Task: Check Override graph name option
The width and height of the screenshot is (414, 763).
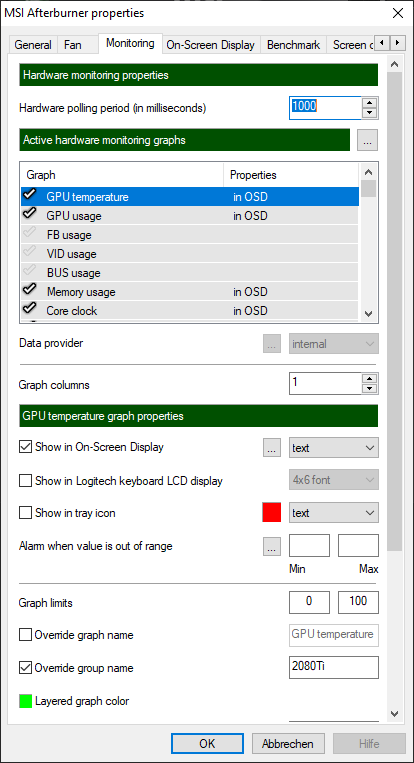Action: point(25,635)
